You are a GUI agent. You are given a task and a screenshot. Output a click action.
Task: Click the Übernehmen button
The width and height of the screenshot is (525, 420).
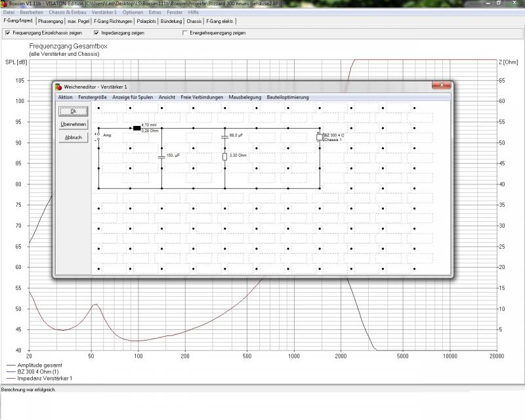tap(73, 124)
